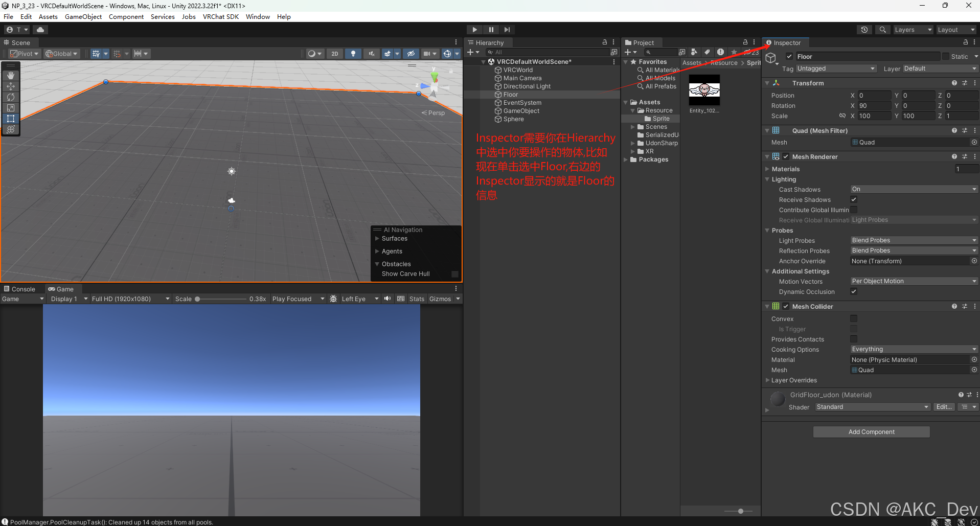
Task: Check Contribute Global Illumination
Action: pyautogui.click(x=854, y=210)
